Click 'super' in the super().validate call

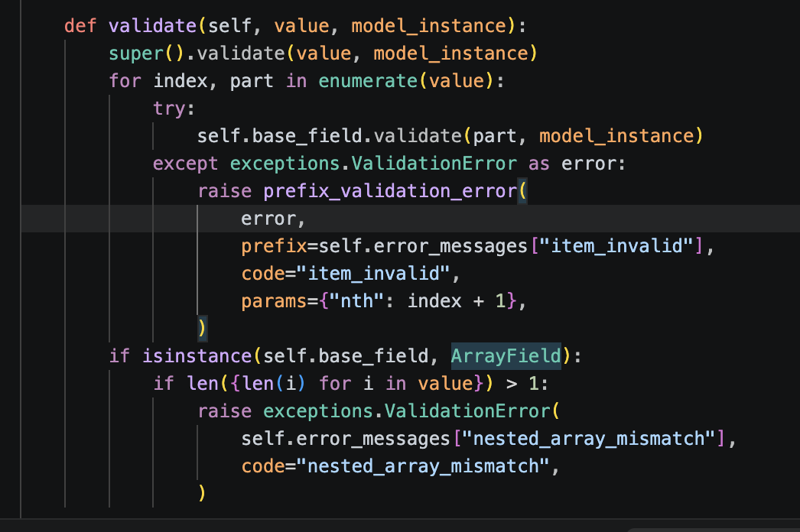[136, 53]
